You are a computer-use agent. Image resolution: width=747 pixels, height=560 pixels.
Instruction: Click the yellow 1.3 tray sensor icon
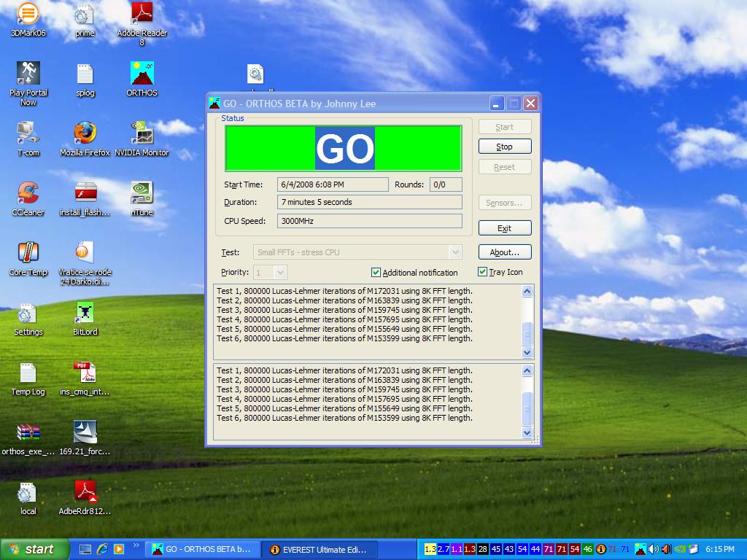430,549
